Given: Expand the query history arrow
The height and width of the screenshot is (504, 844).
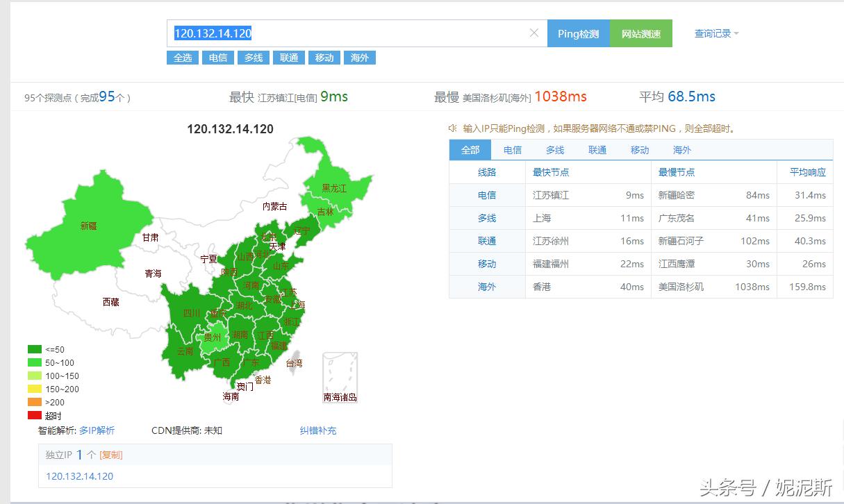Looking at the screenshot, I should tap(736, 33).
